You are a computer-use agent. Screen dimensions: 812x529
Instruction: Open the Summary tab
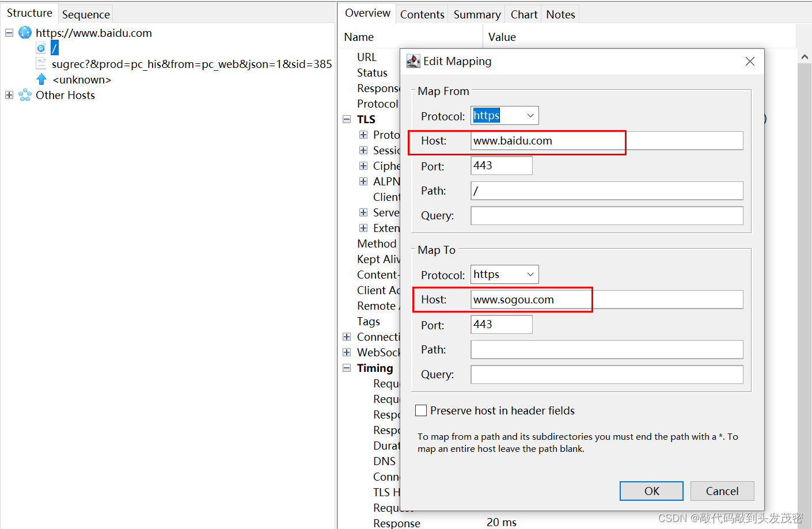pyautogui.click(x=477, y=14)
